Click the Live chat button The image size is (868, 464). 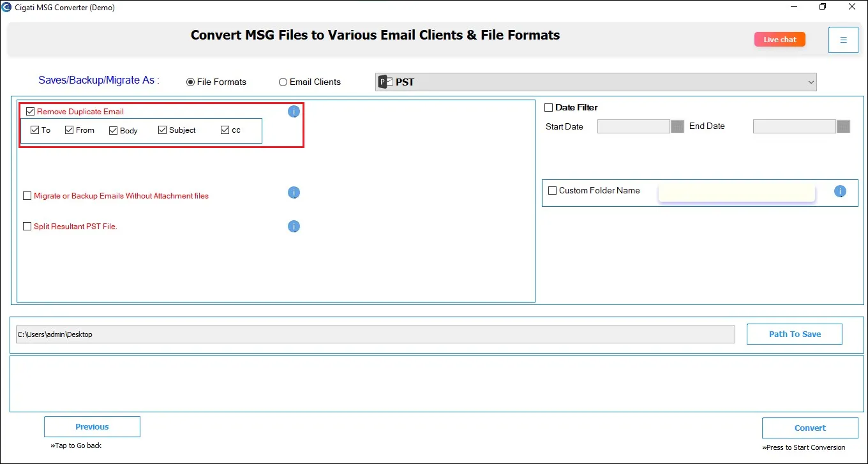coord(780,40)
